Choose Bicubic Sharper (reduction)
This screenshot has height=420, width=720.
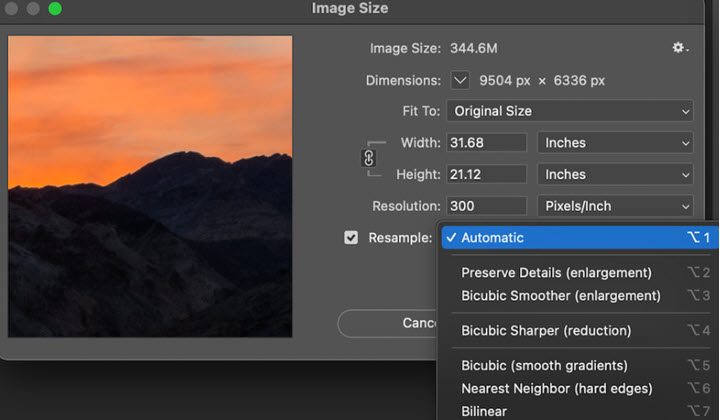[546, 330]
